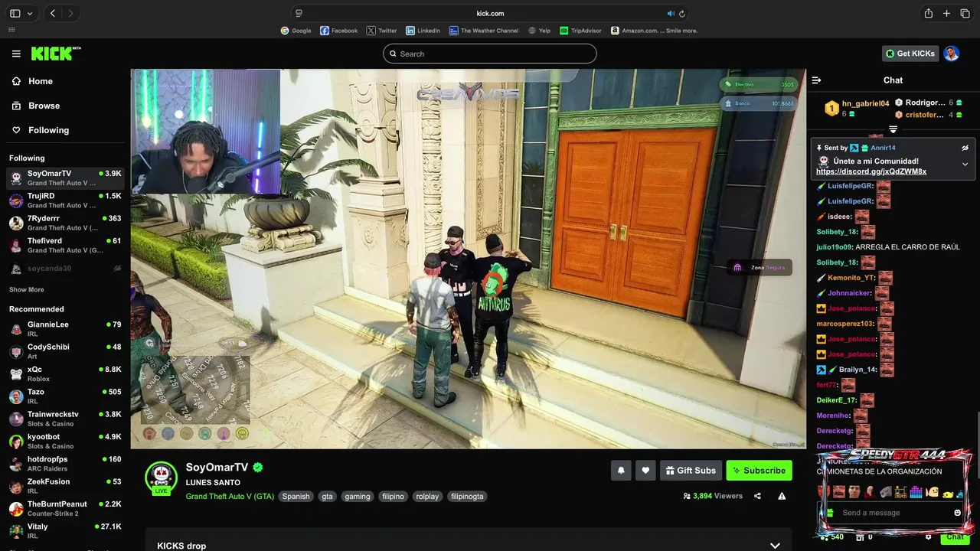Open Trainwreckstv recommended channel
980x551 pixels.
(65, 419)
